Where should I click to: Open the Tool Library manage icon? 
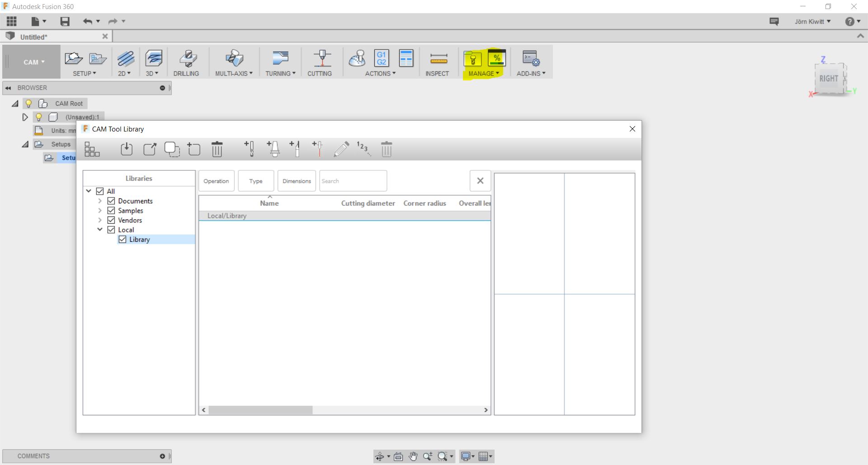tap(472, 59)
